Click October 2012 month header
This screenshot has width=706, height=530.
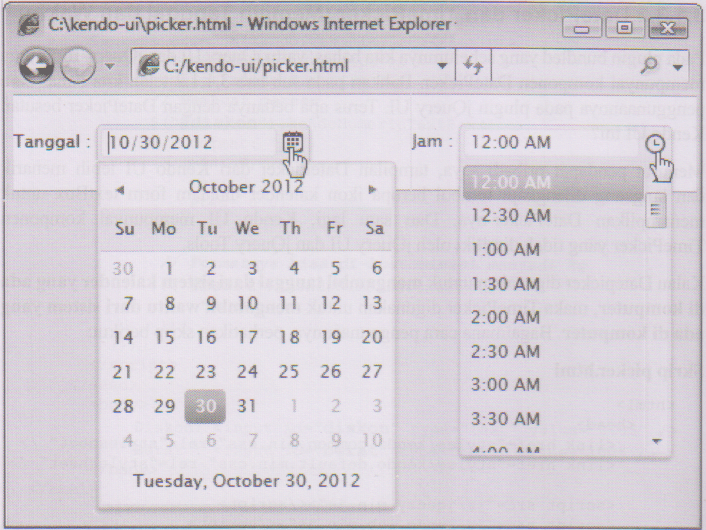pos(246,187)
